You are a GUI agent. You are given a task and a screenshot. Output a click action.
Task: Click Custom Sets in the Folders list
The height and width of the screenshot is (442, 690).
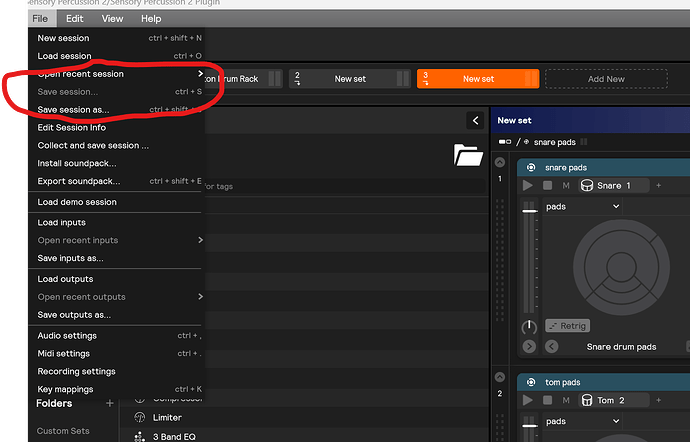(63, 431)
